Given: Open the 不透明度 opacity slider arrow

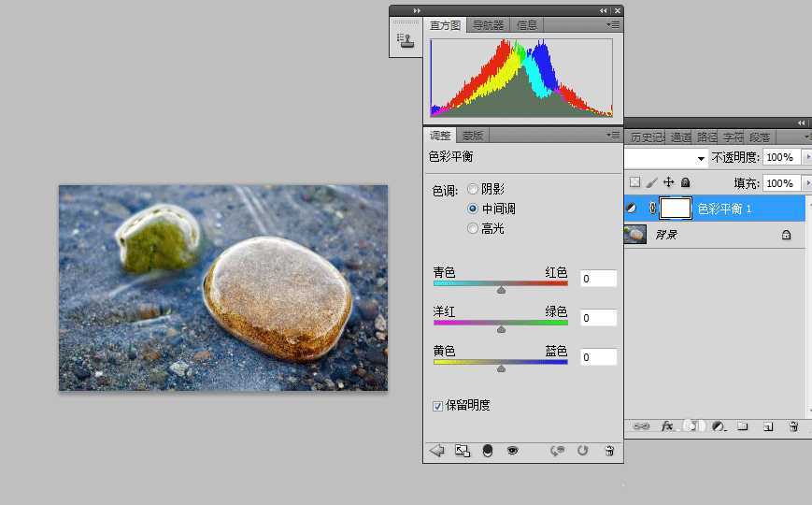Looking at the screenshot, I should (807, 157).
